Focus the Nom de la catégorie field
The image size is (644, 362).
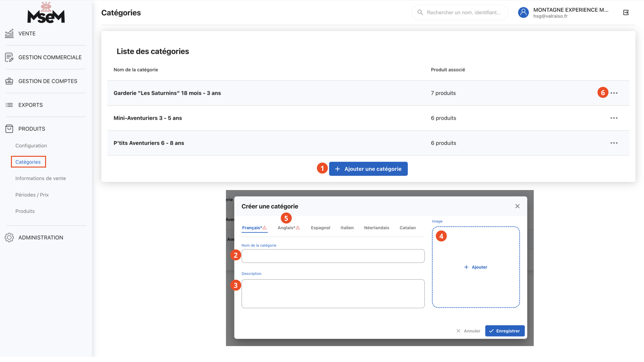tap(333, 256)
